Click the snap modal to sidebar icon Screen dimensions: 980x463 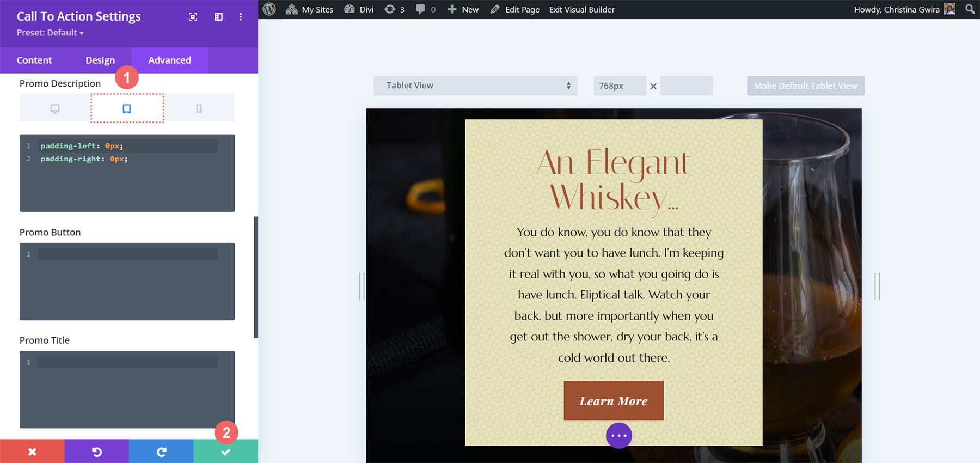pos(218,17)
